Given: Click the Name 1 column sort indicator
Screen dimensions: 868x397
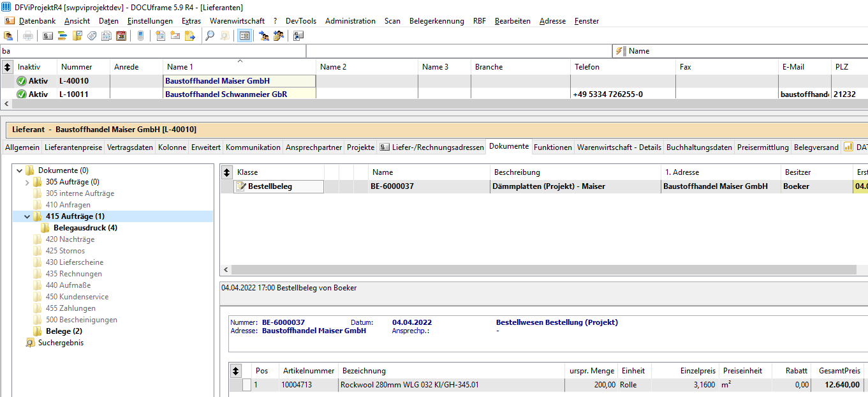Looking at the screenshot, I should (240, 61).
